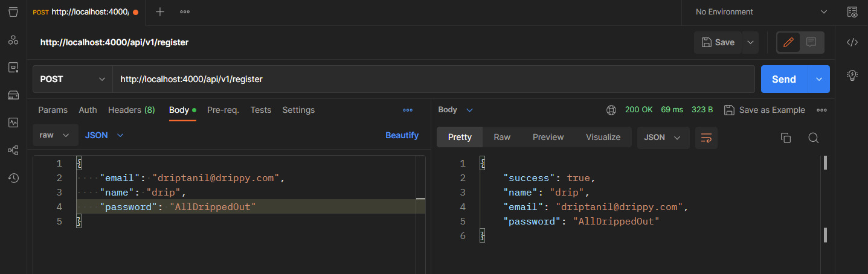The width and height of the screenshot is (868, 274).
Task: Switch to the comment mode toggle
Action: point(811,42)
